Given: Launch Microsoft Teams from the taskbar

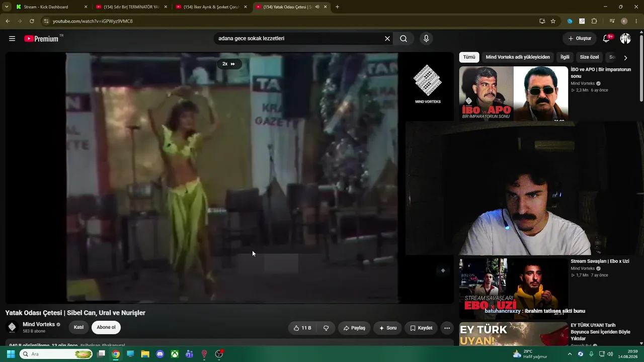Looking at the screenshot, I should (x=189, y=354).
